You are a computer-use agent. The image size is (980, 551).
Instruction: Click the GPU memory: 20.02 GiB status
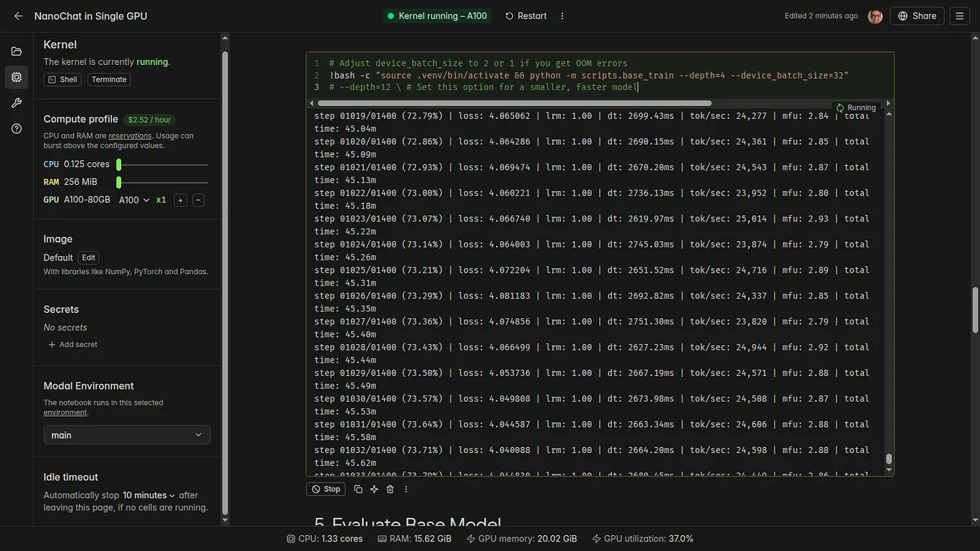522,539
